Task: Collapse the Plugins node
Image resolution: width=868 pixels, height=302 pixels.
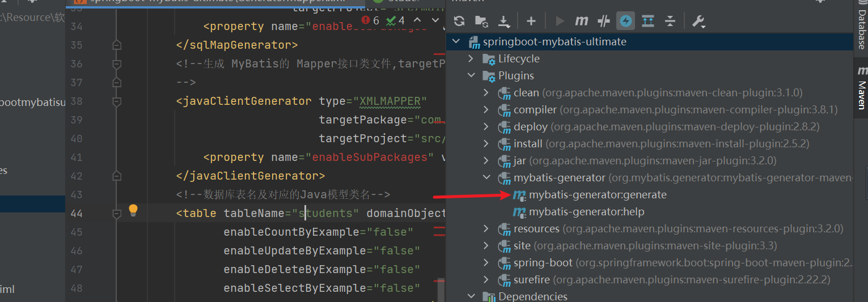Action: tap(471, 76)
